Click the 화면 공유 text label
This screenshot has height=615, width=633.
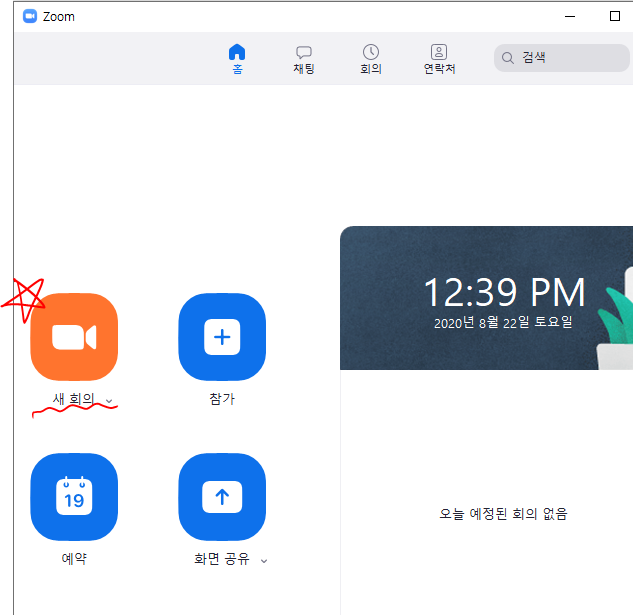coord(222,559)
